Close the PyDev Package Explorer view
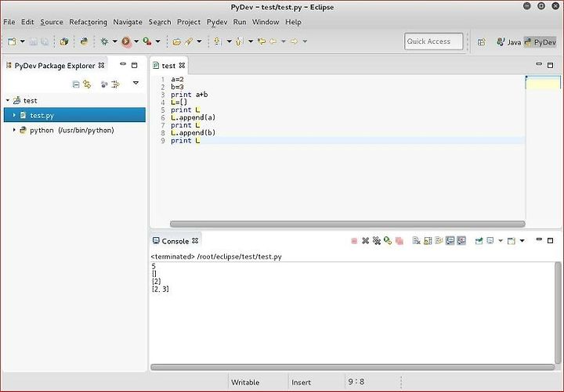 101,65
